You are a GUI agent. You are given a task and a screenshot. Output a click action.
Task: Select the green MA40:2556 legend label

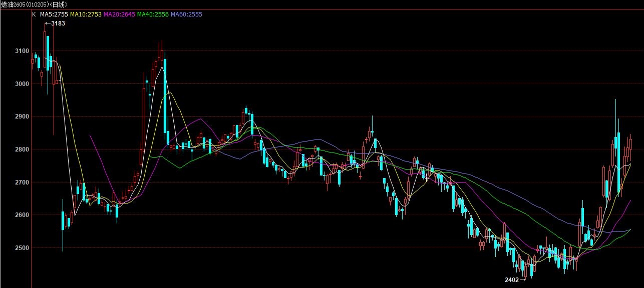click(x=153, y=14)
